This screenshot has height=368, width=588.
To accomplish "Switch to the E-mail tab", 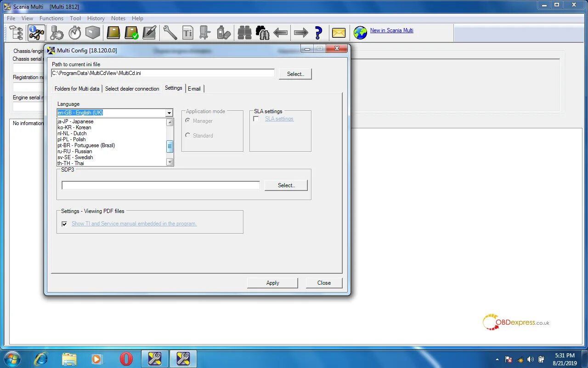I will tap(194, 89).
